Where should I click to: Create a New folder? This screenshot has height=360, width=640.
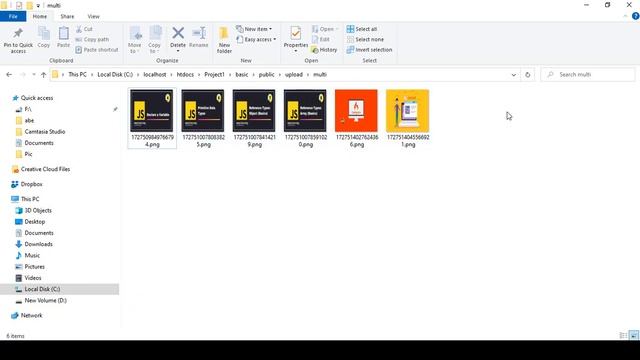[x=224, y=40]
